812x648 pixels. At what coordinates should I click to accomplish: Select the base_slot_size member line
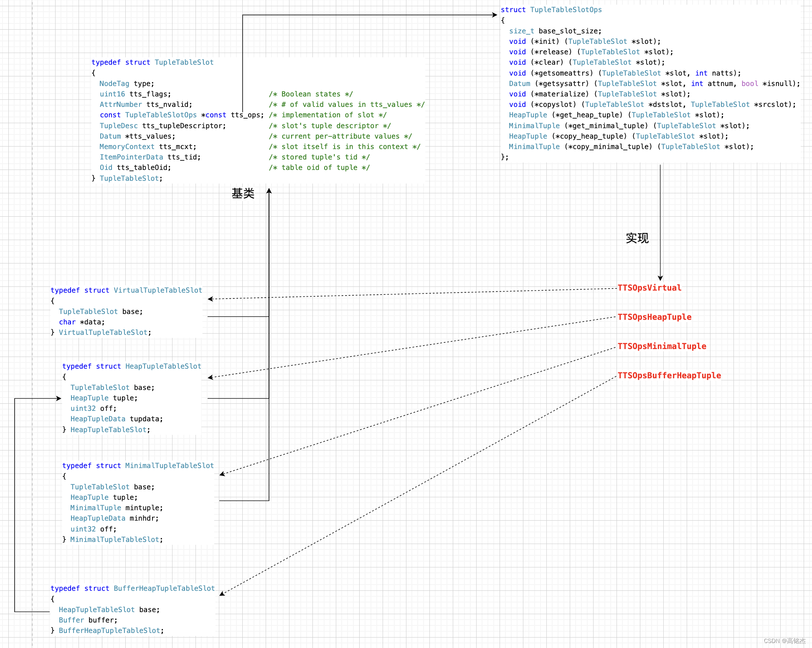[555, 31]
